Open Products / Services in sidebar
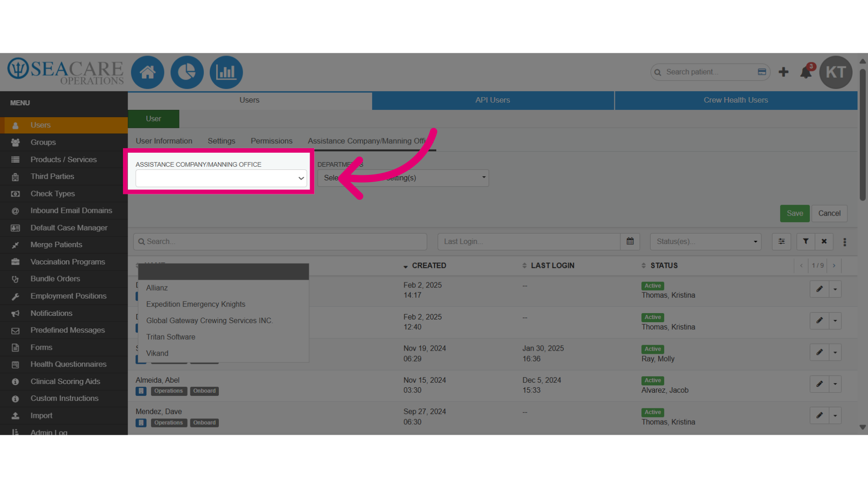 pos(64,160)
